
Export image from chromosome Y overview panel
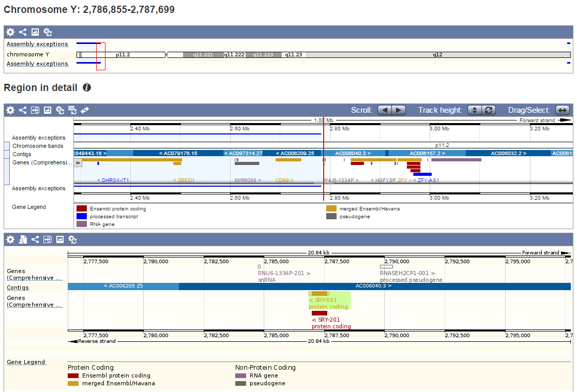[35, 32]
